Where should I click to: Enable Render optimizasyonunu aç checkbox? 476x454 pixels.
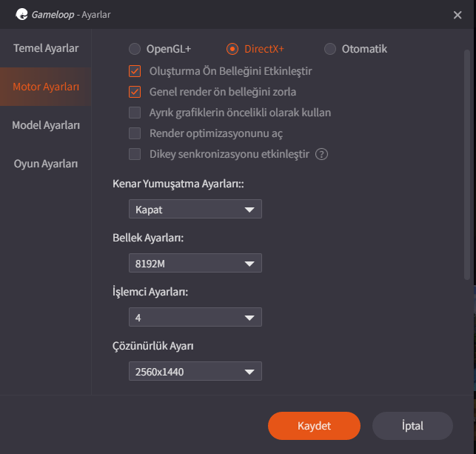tap(135, 133)
